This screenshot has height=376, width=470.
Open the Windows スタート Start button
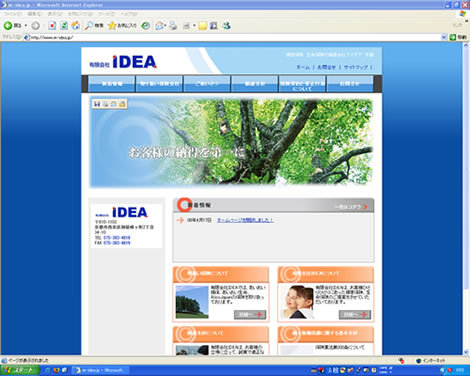coord(20,370)
